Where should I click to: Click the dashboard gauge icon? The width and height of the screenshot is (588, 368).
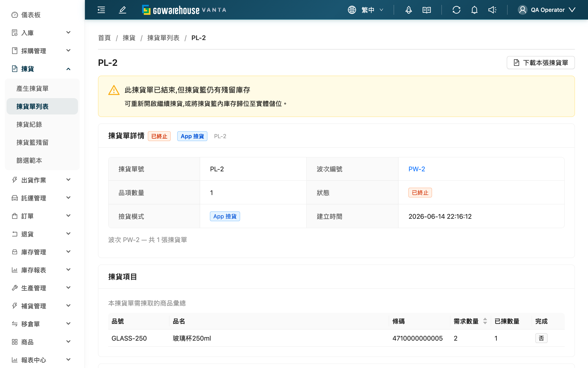[14, 15]
